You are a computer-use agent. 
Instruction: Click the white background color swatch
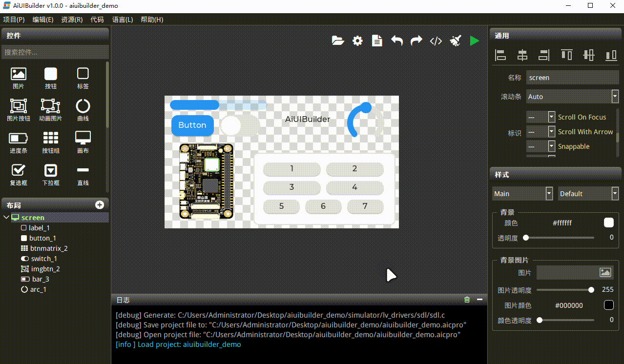coord(608,223)
